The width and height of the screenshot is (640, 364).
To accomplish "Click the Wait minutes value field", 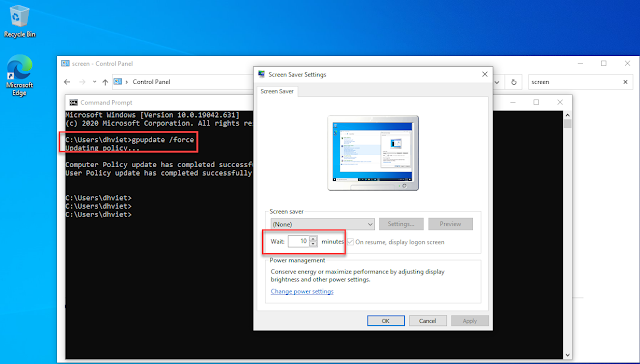I will 298,241.
